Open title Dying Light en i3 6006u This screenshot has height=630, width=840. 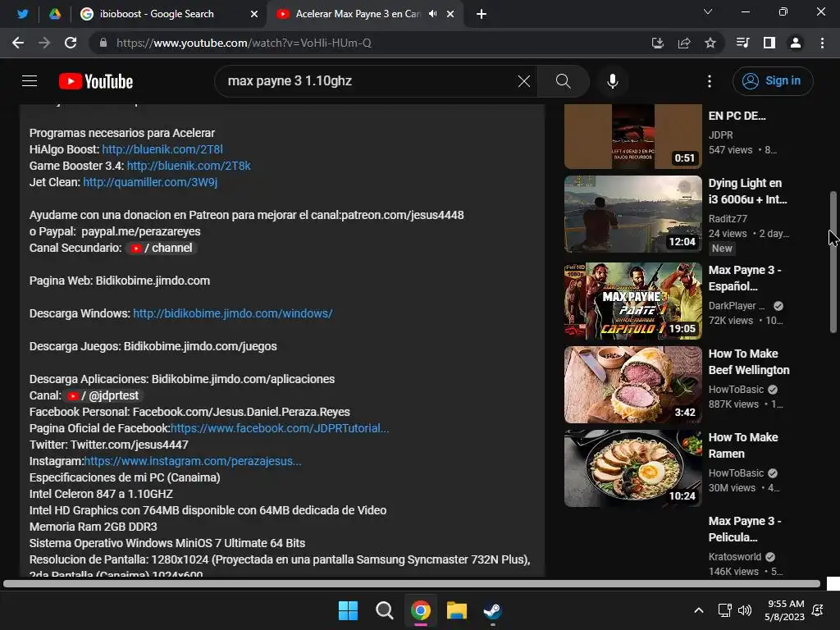point(748,191)
